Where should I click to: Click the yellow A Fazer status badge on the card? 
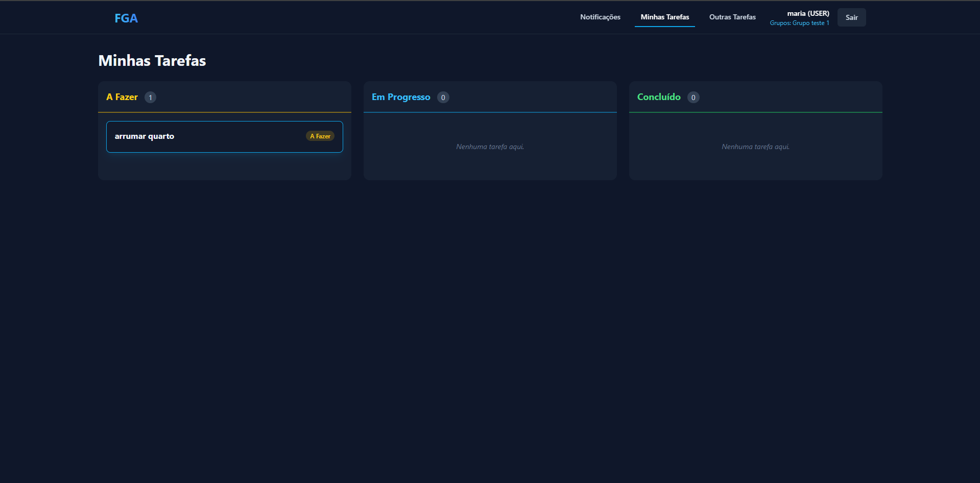[320, 136]
